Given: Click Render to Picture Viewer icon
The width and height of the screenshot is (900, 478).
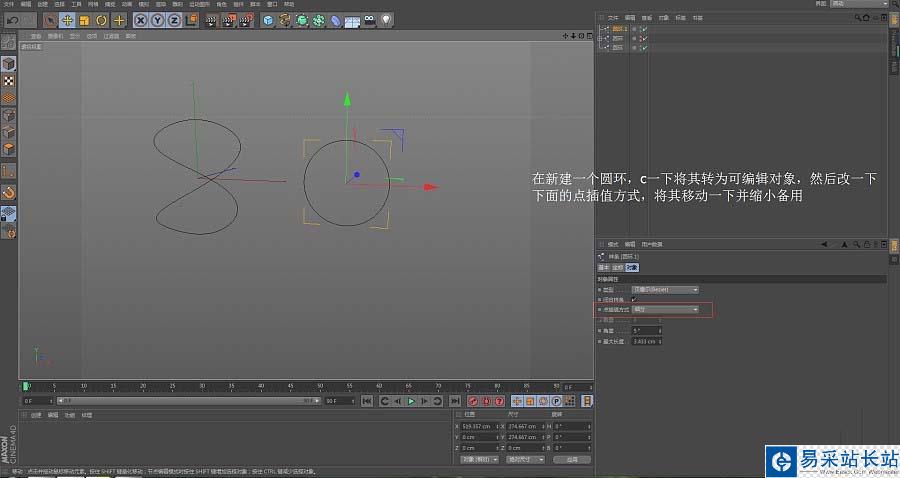Looking at the screenshot, I should point(228,21).
